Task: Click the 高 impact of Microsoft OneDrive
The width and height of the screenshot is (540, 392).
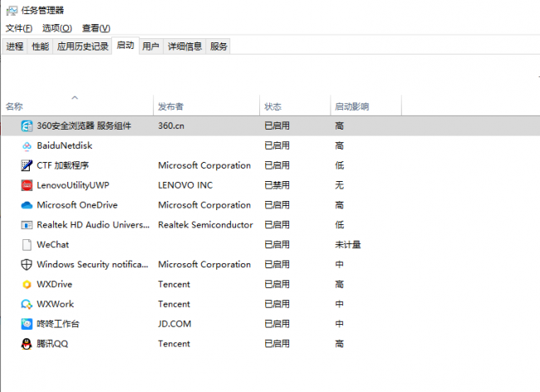Action: pos(339,205)
